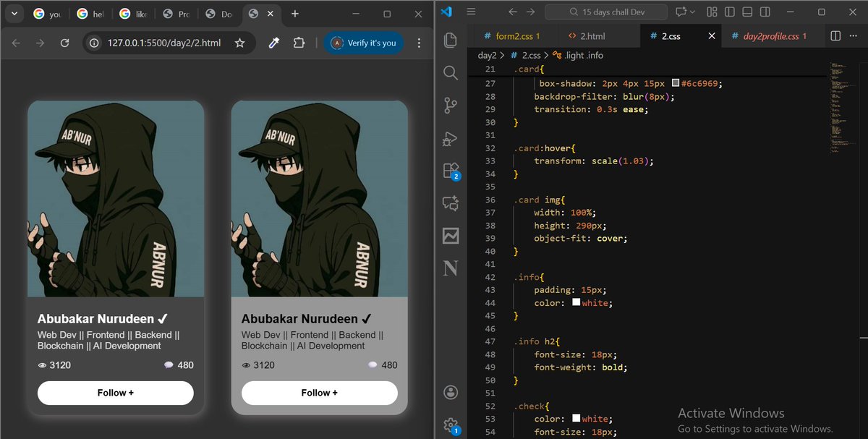Click the white color swatch under .info
868x439 pixels.
click(x=576, y=302)
